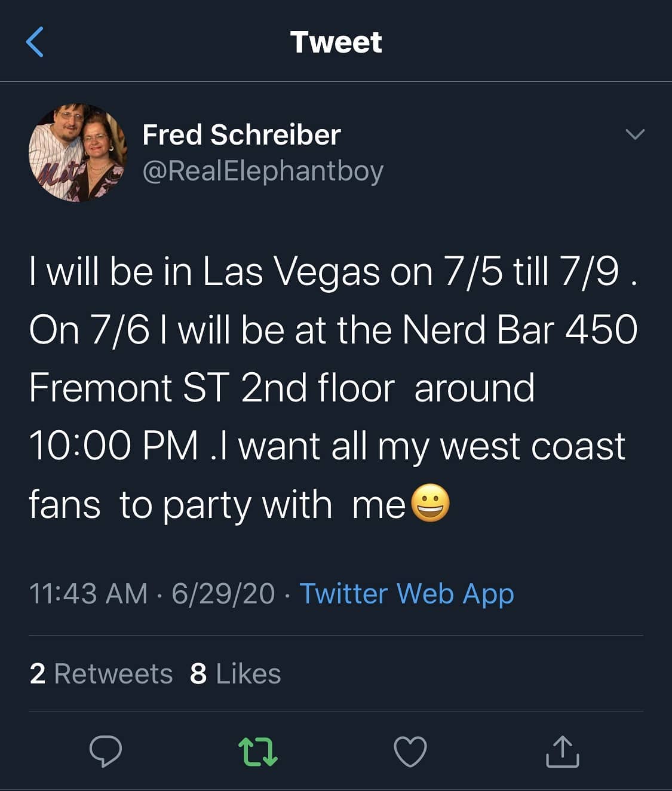Tap the Fremont ST 2nd floor text
This screenshot has height=791, width=672.
click(x=212, y=387)
